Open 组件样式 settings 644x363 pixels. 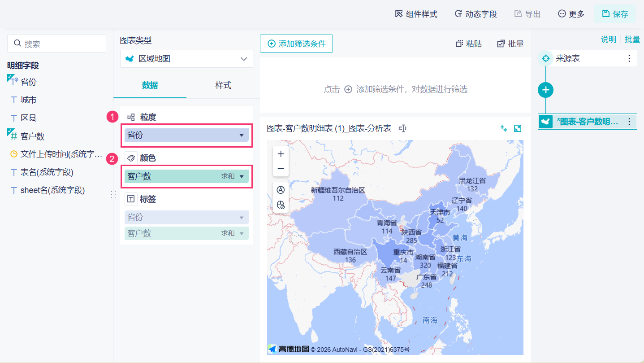click(x=416, y=14)
